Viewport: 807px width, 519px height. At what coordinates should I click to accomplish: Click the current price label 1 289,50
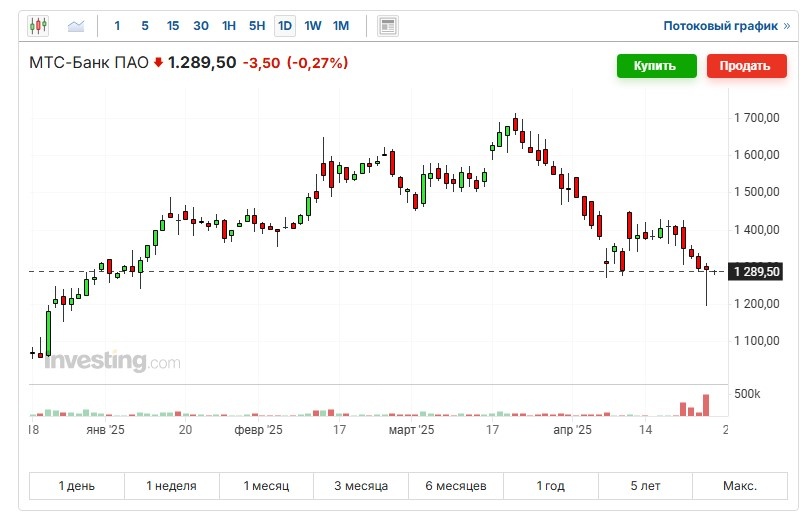pos(756,271)
